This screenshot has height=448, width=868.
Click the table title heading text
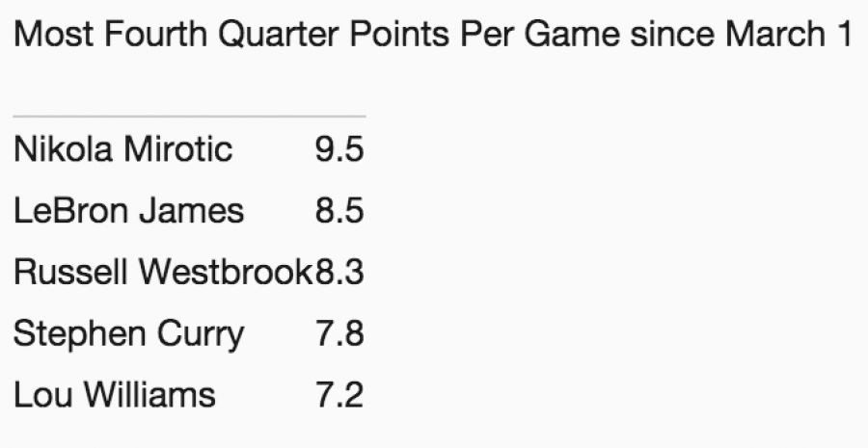434,36
